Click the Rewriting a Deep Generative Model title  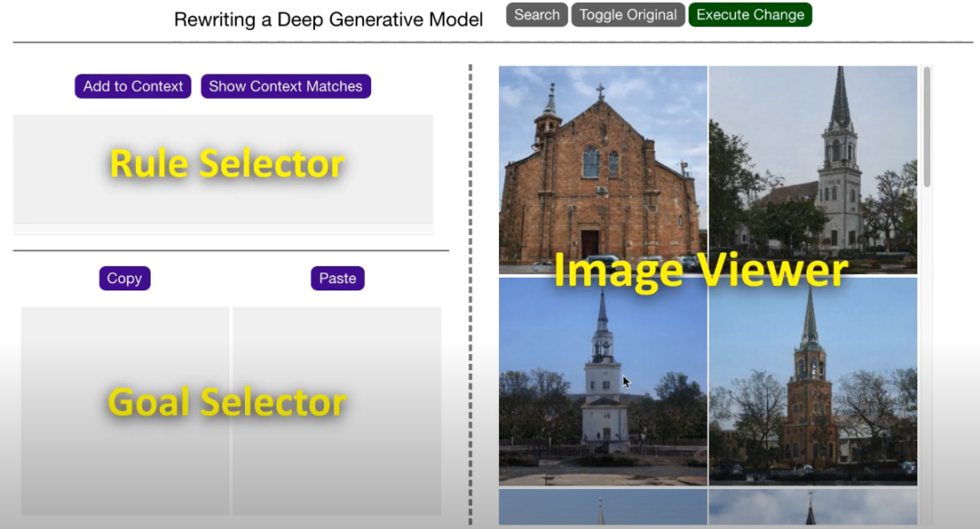coord(328,19)
